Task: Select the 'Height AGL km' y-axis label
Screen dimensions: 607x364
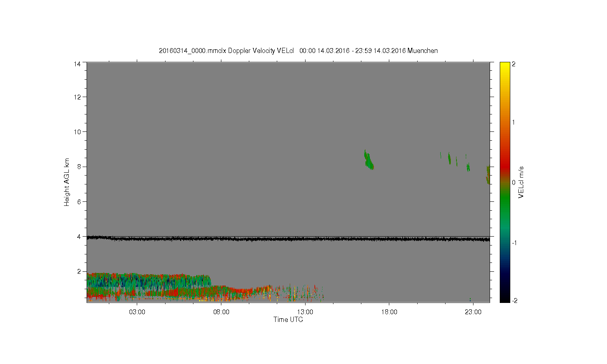Action: coord(67,182)
